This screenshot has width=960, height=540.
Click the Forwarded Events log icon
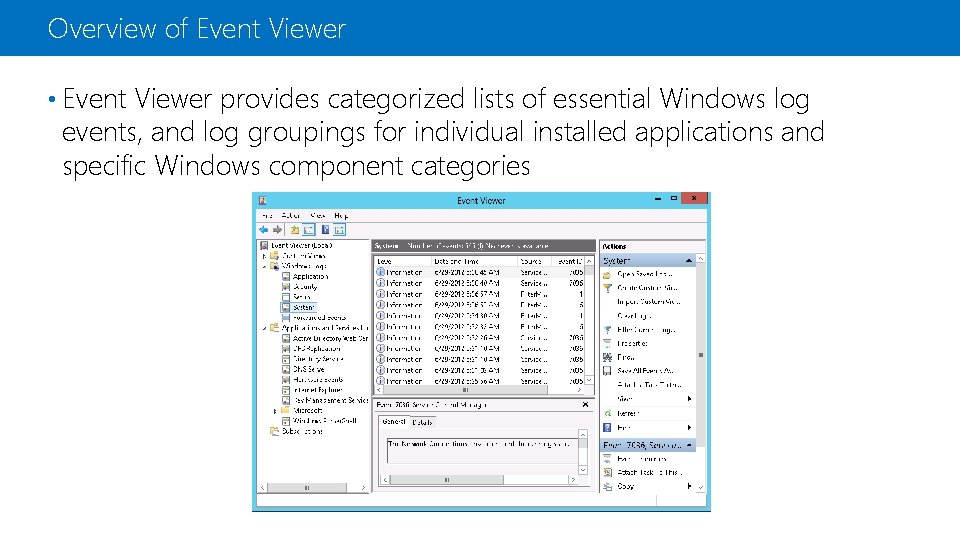pos(285,318)
